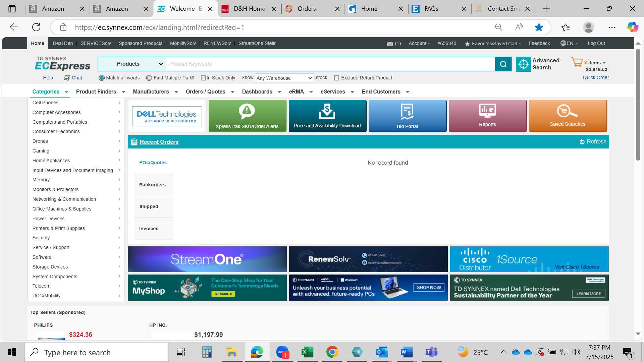Click the Refresh icon in Recent Orders
This screenshot has width=644, height=362.
coord(582,142)
